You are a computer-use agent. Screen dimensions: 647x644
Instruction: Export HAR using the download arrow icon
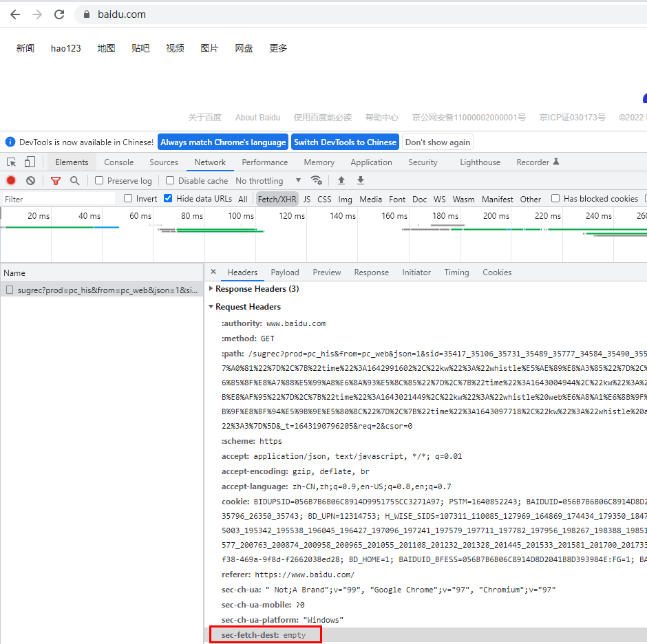(x=361, y=180)
